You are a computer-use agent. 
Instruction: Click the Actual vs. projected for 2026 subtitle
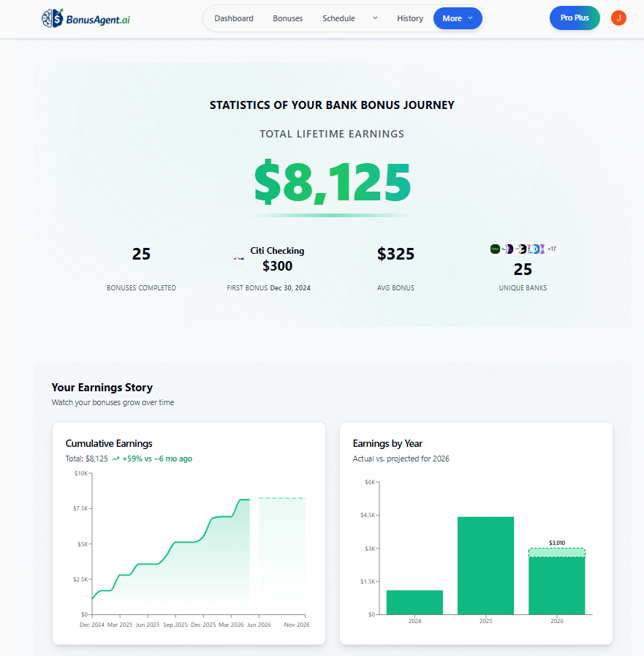[x=401, y=459]
